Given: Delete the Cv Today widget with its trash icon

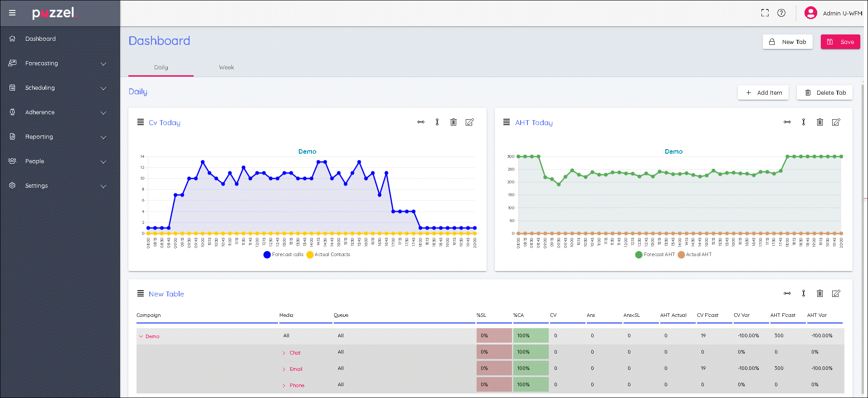Looking at the screenshot, I should click(x=454, y=122).
